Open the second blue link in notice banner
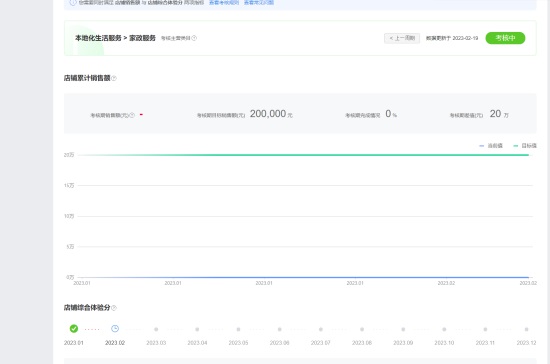 [x=259, y=2]
